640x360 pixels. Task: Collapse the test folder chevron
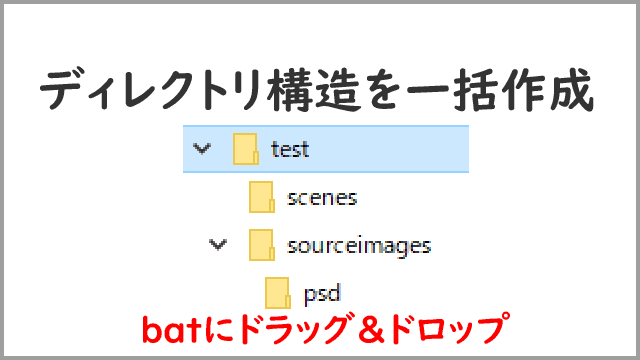pyautogui.click(x=202, y=149)
